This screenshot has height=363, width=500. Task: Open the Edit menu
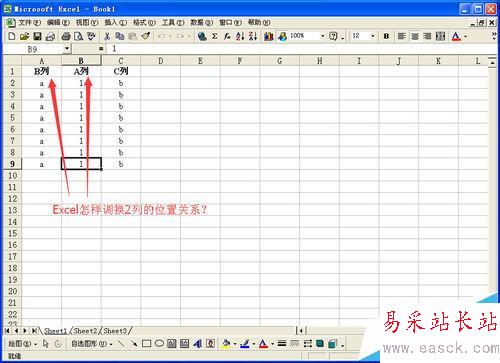click(x=58, y=23)
